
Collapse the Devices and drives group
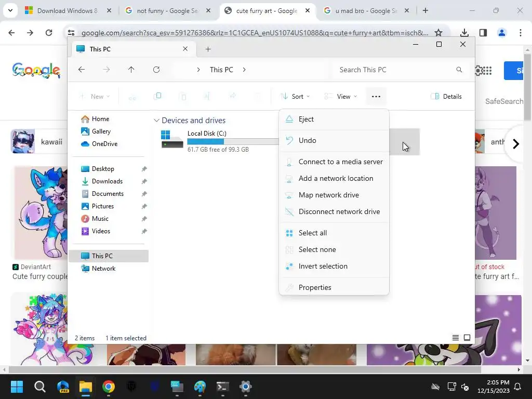[x=156, y=121]
